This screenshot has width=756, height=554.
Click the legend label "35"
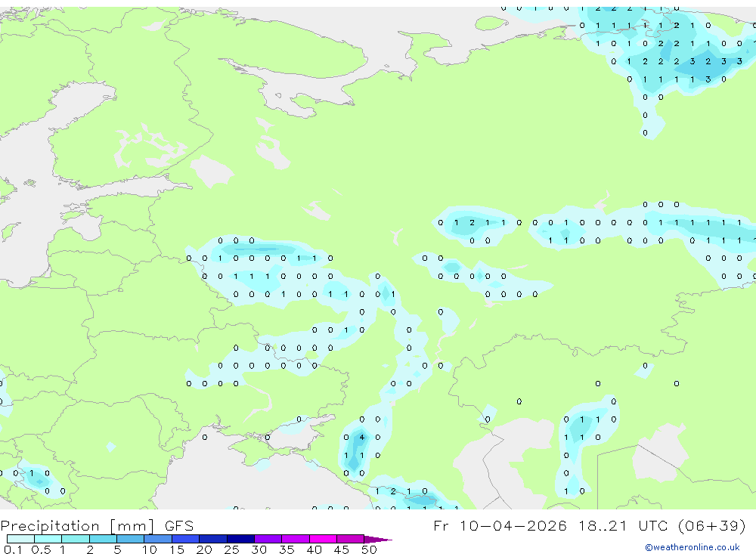click(287, 549)
